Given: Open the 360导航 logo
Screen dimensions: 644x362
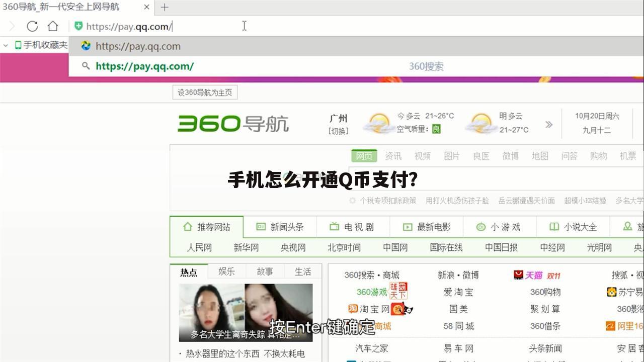Looking at the screenshot, I should coord(233,123).
